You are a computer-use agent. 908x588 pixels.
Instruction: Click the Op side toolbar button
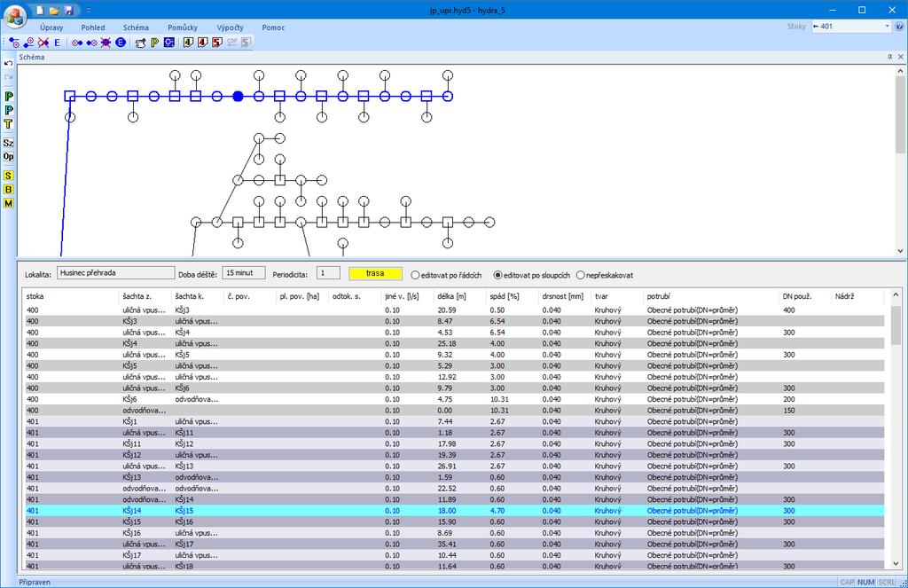tap(8, 157)
